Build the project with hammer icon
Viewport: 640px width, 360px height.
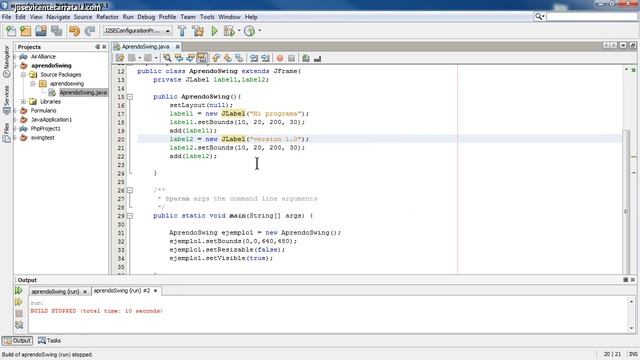pyautogui.click(x=182, y=31)
